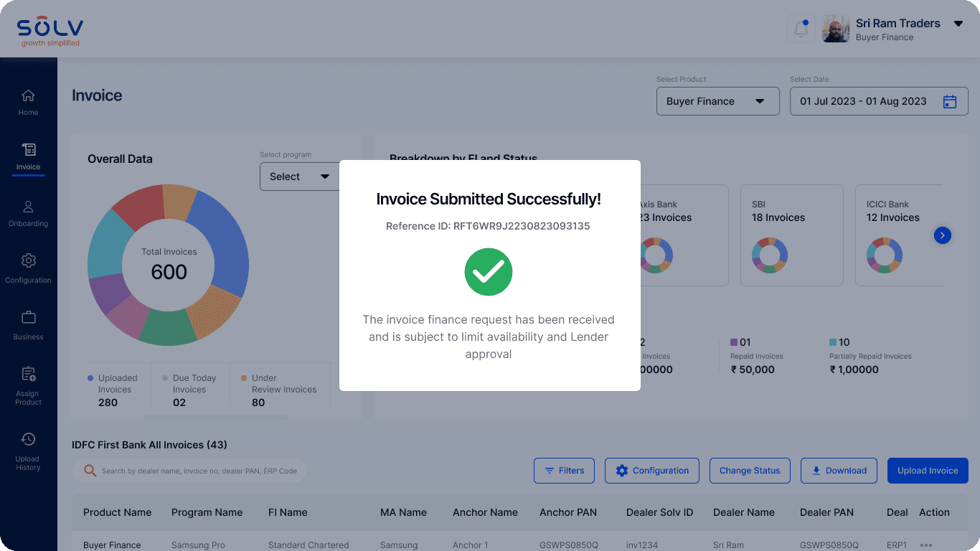Open the Buyer Finance product dropdown
980x551 pixels.
[x=717, y=101]
